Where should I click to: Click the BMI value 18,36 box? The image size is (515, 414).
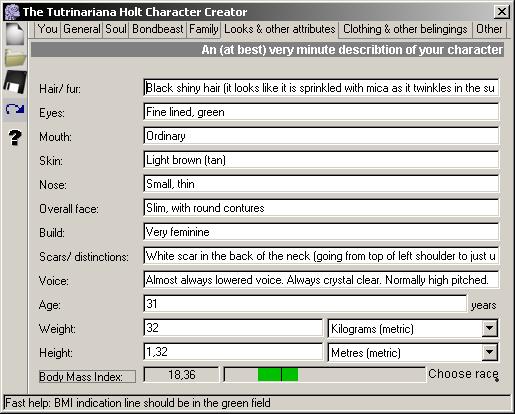pyautogui.click(x=181, y=375)
